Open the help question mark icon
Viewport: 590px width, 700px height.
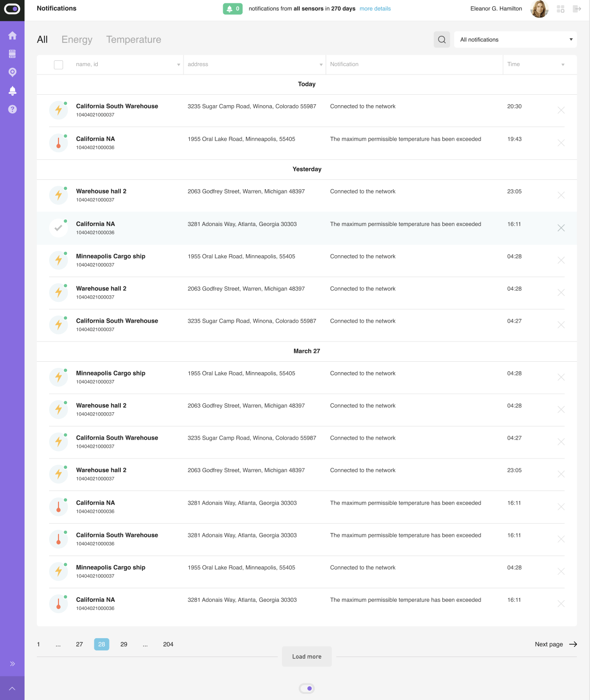click(12, 109)
